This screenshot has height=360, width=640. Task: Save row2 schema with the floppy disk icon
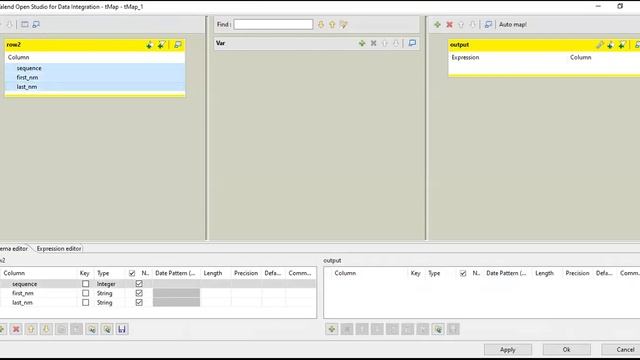click(122, 329)
